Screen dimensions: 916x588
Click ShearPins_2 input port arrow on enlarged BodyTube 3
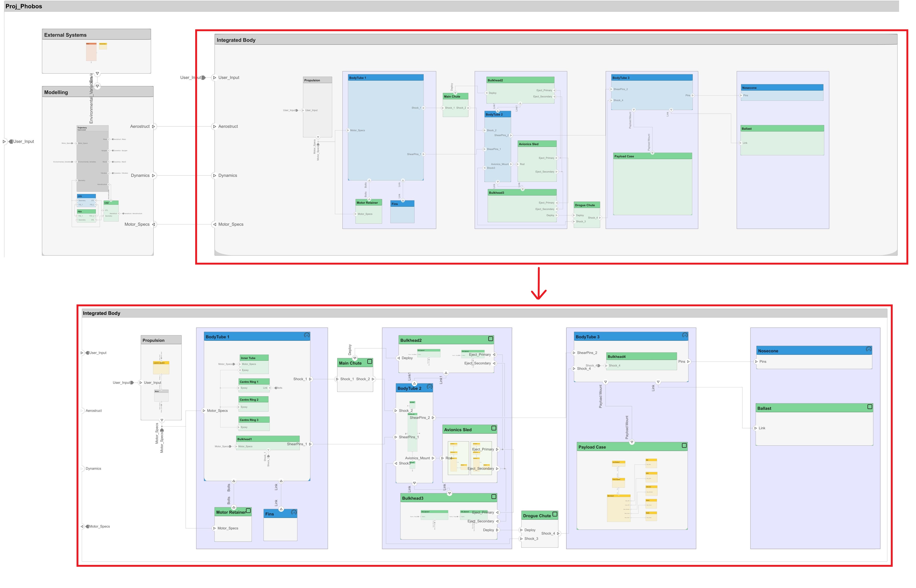tap(574, 353)
